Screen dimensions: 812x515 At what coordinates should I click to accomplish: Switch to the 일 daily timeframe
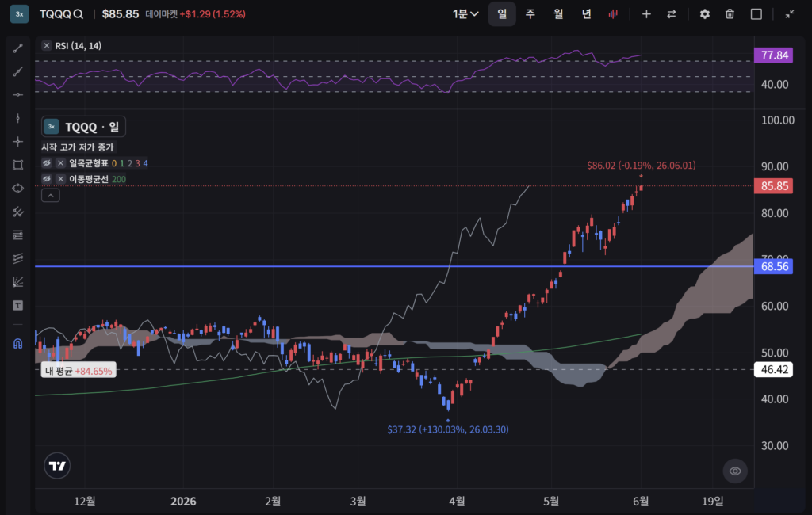pos(502,14)
